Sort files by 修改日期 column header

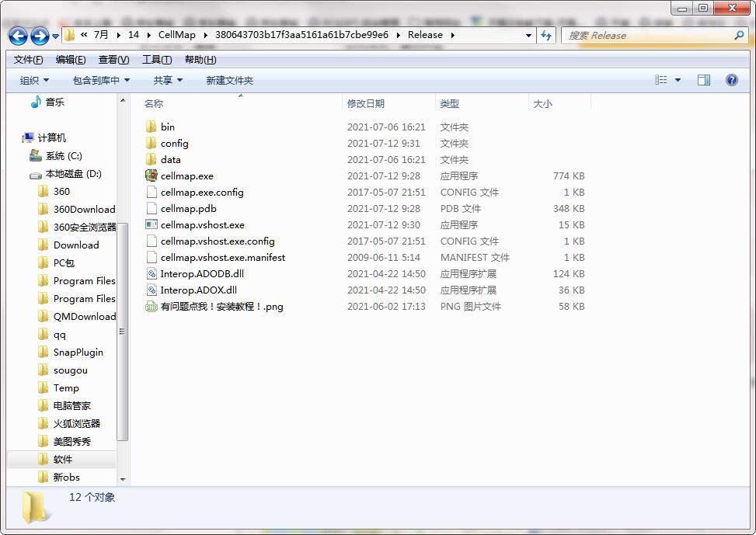366,103
